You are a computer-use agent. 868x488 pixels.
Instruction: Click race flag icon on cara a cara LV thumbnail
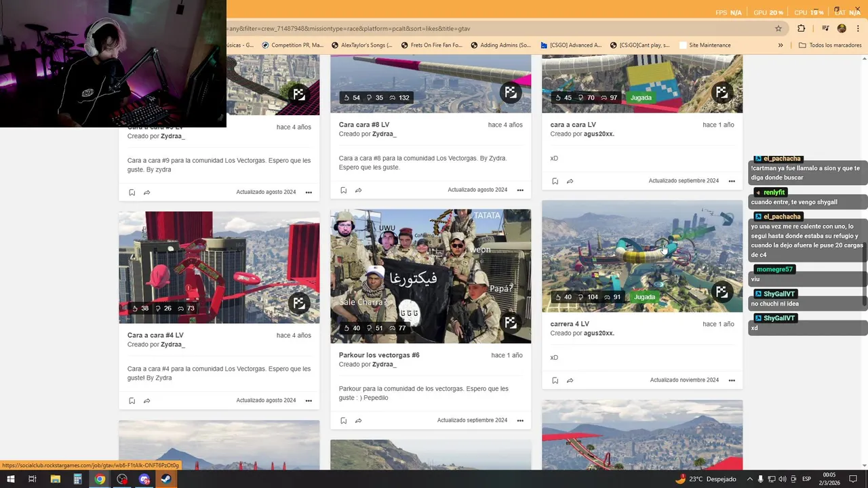click(722, 92)
